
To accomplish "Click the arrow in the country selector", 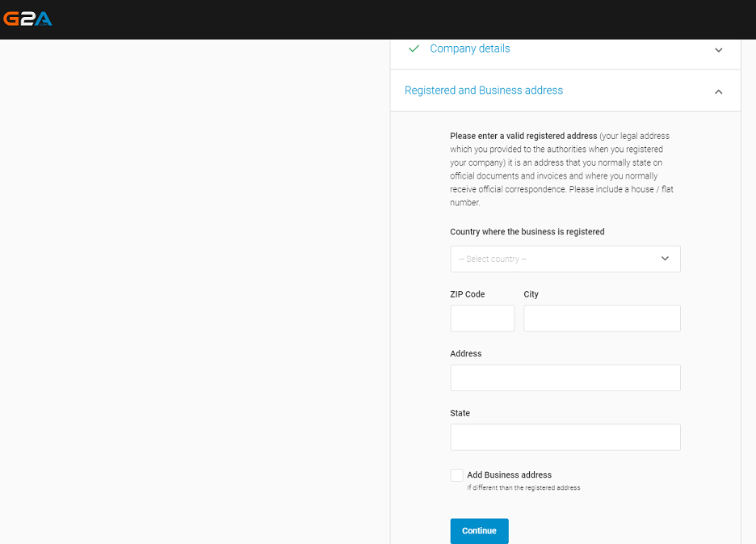I will 665,259.
